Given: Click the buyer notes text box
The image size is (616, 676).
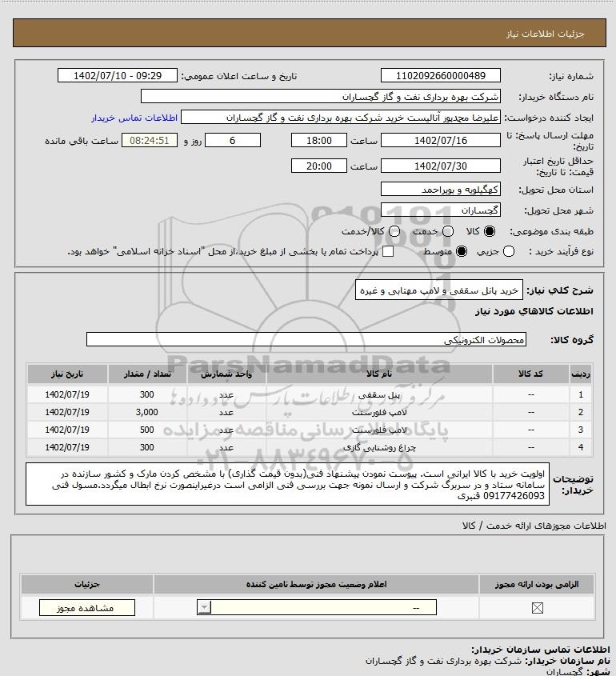Looking at the screenshot, I should (287, 484).
